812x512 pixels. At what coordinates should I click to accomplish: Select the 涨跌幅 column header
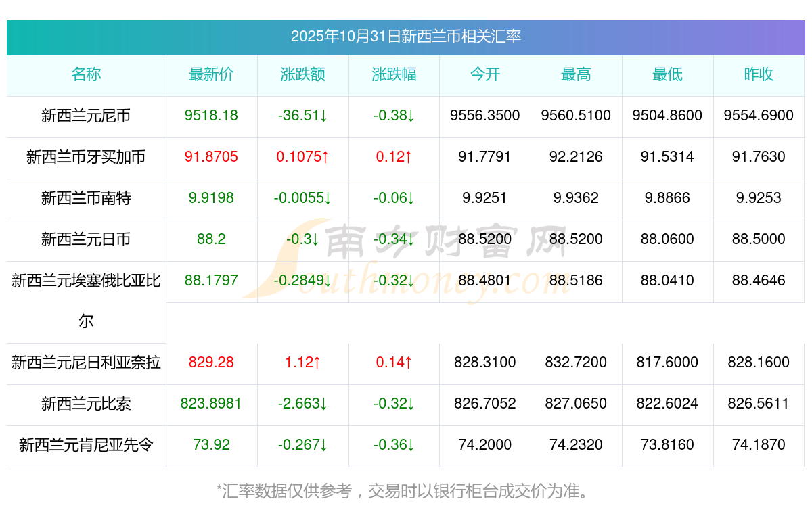(394, 74)
